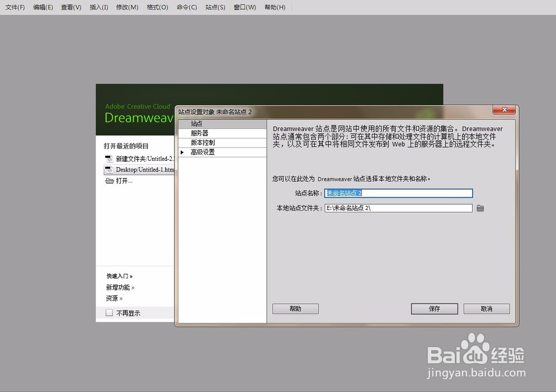Open the 修改(M) menu
This screenshot has height=392, width=556.
pyautogui.click(x=127, y=7)
